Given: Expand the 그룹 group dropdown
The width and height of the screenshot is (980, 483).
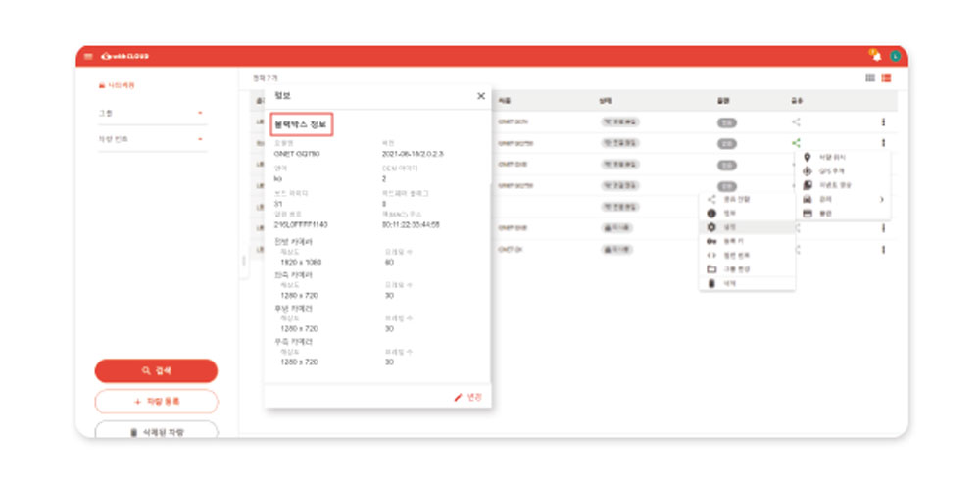Looking at the screenshot, I should click(x=153, y=113).
